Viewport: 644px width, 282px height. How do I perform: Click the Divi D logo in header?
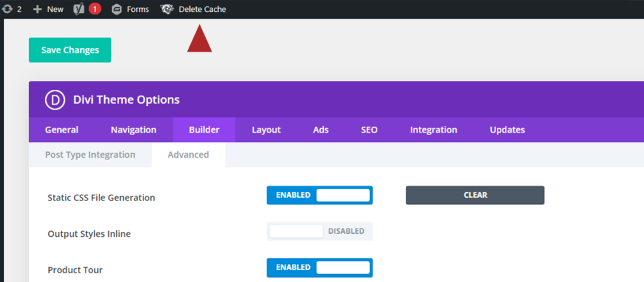click(x=55, y=100)
